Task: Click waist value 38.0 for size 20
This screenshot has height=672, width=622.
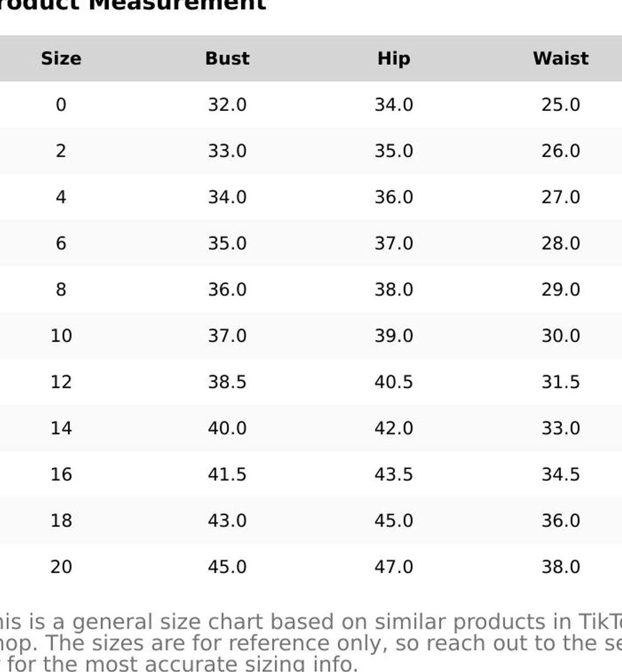Action: pyautogui.click(x=560, y=567)
